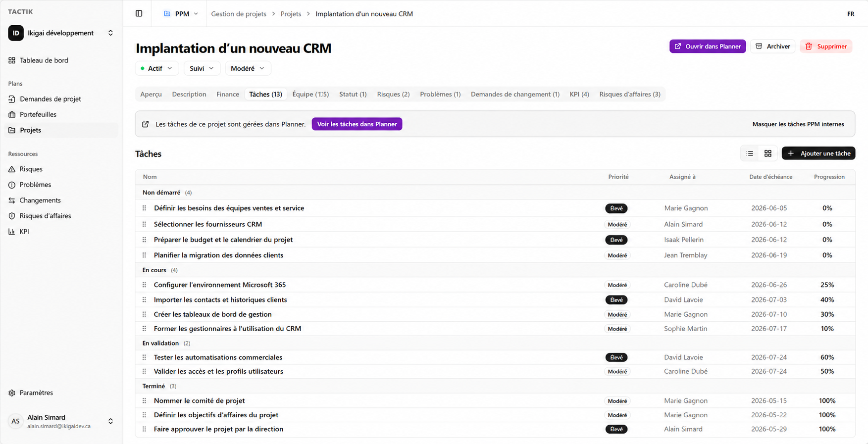The height and width of the screenshot is (444, 868).
Task: Switch tasks to list view
Action: point(750,153)
